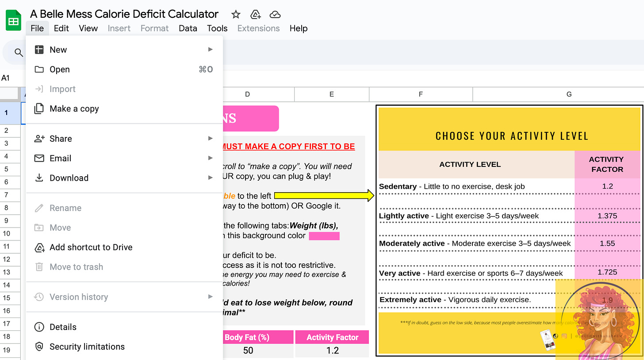Choose Download in the File menu
This screenshot has height=360, width=644.
coord(124,178)
